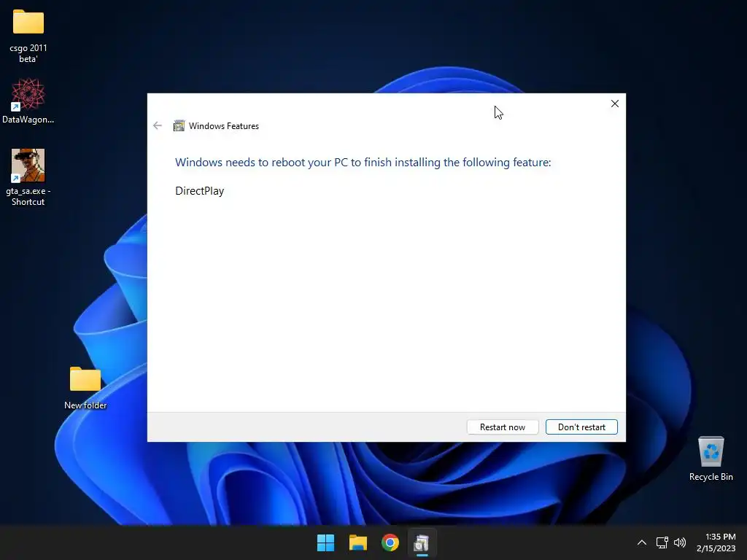Open the volume speaker tray icon
The width and height of the screenshot is (747, 560).
[x=680, y=542]
